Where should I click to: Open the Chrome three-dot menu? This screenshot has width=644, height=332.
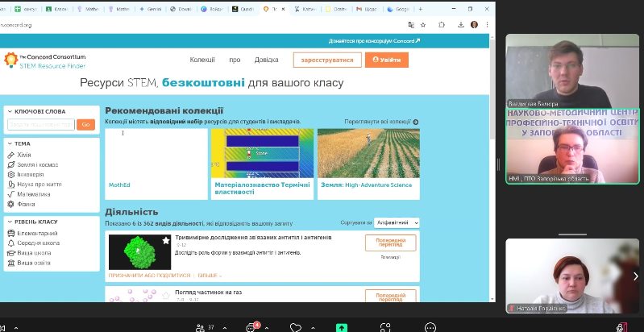(487, 25)
